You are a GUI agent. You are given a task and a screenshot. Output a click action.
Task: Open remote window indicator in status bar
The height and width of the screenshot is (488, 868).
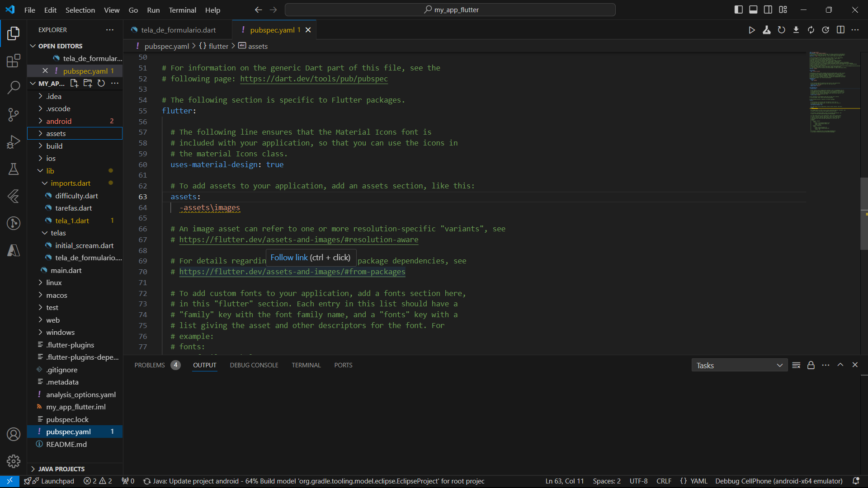[x=9, y=481]
